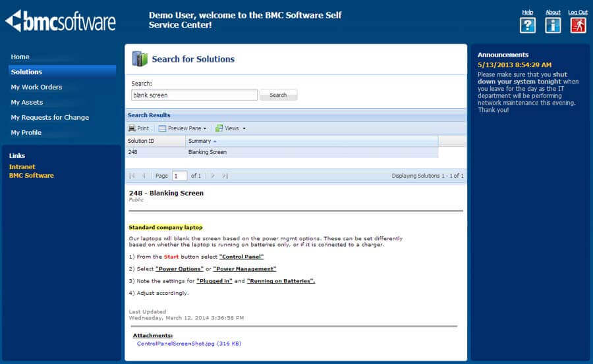
Task: Click the About text link
Action: pos(553,12)
